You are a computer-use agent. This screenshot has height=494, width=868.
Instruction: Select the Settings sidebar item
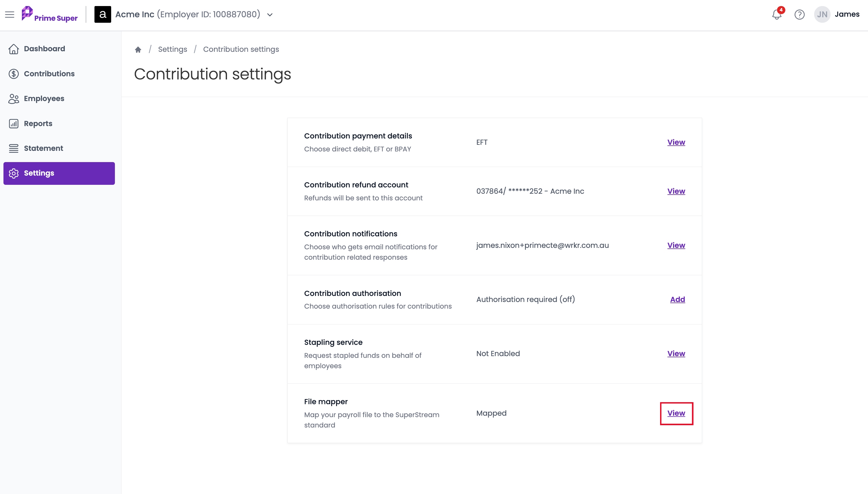(59, 173)
